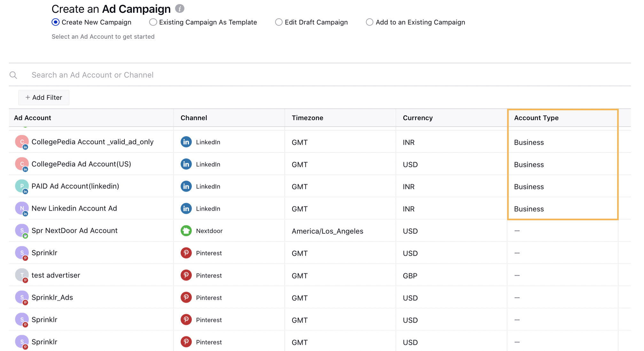Click LinkedIn icon in PAID Ad Account row
This screenshot has height=351, width=644.
(186, 186)
